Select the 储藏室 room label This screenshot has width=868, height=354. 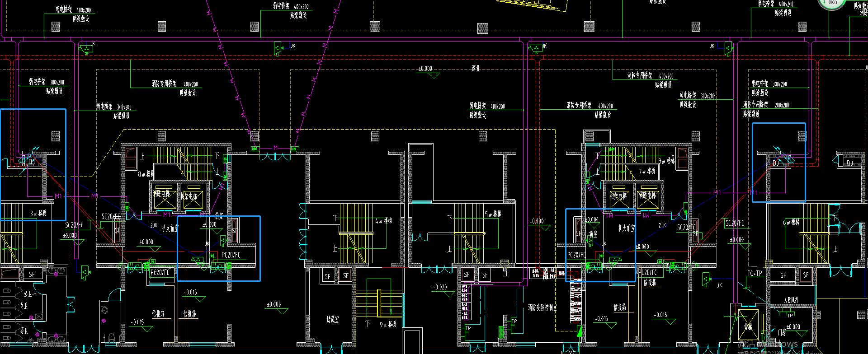tap(333, 320)
